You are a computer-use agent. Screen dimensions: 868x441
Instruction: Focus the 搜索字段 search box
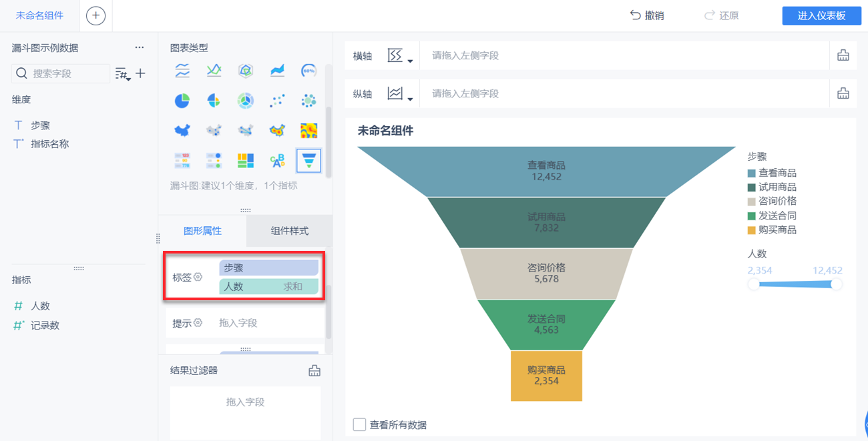[61, 73]
